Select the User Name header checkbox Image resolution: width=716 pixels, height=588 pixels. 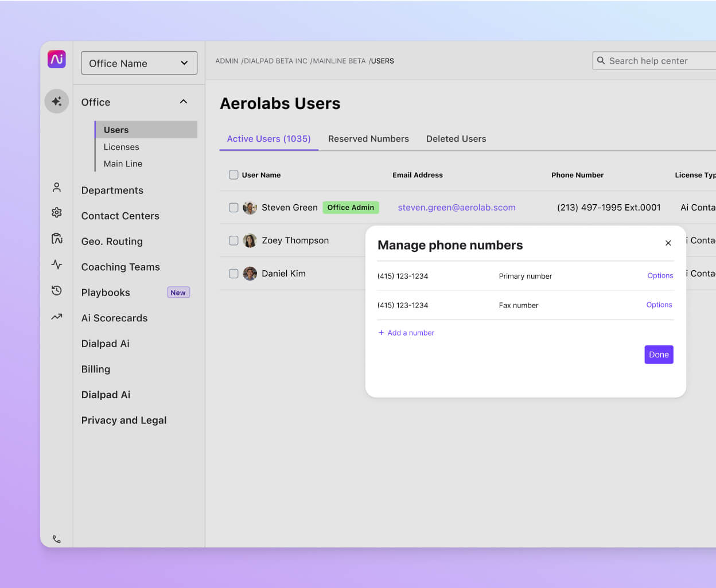click(x=234, y=174)
